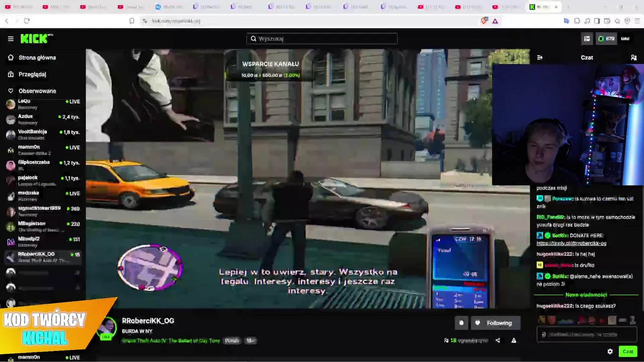Click the stream video player
644x362 pixels.
[x=307, y=178]
